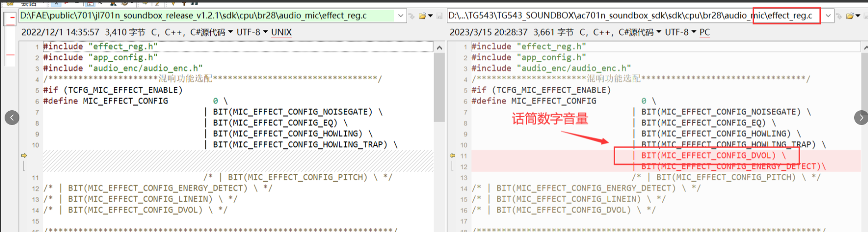Click the right pane reload arrow icon
Image resolution: width=868 pixels, height=232 pixels.
pos(839,16)
